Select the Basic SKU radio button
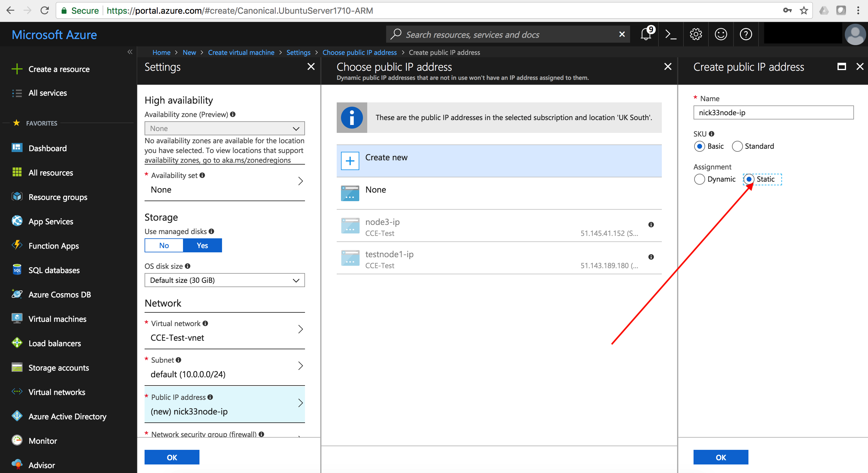Viewport: 868px width, 473px height. point(700,147)
